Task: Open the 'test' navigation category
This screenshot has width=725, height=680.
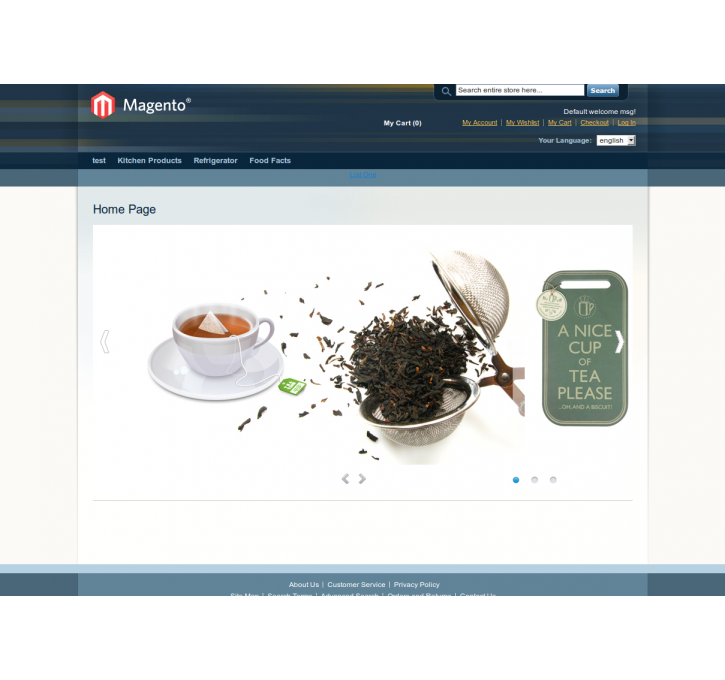Action: [x=99, y=160]
